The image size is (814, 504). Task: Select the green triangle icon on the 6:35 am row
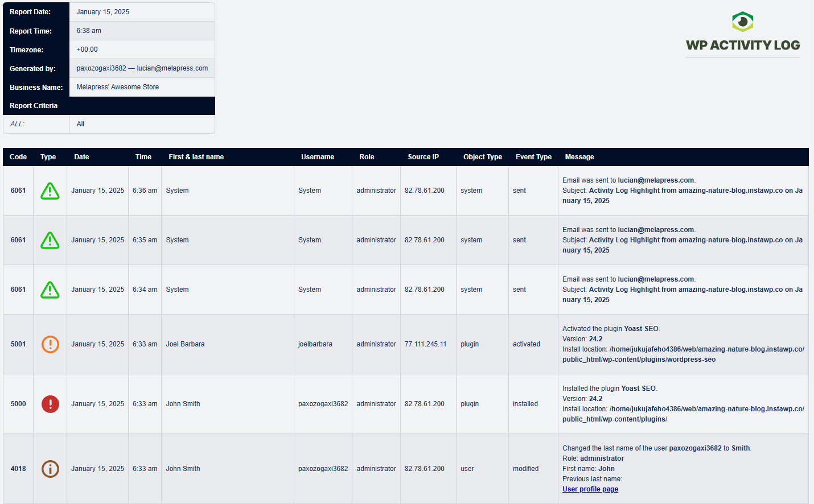point(50,240)
